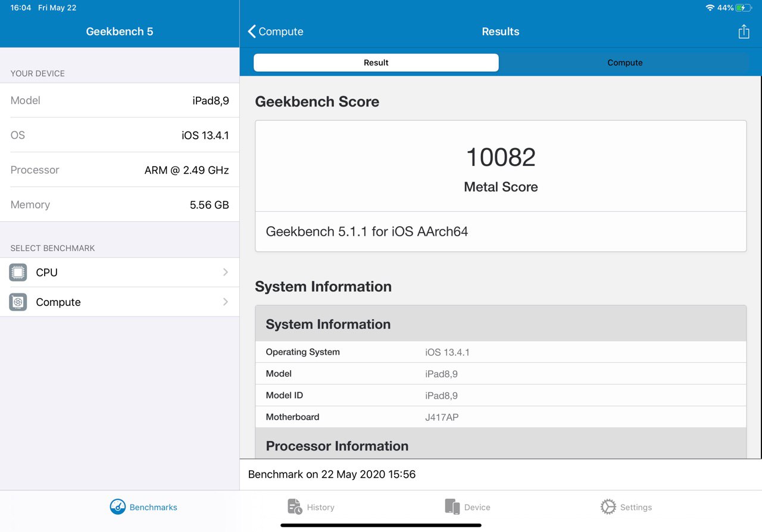Tap the History document icon

point(295,507)
